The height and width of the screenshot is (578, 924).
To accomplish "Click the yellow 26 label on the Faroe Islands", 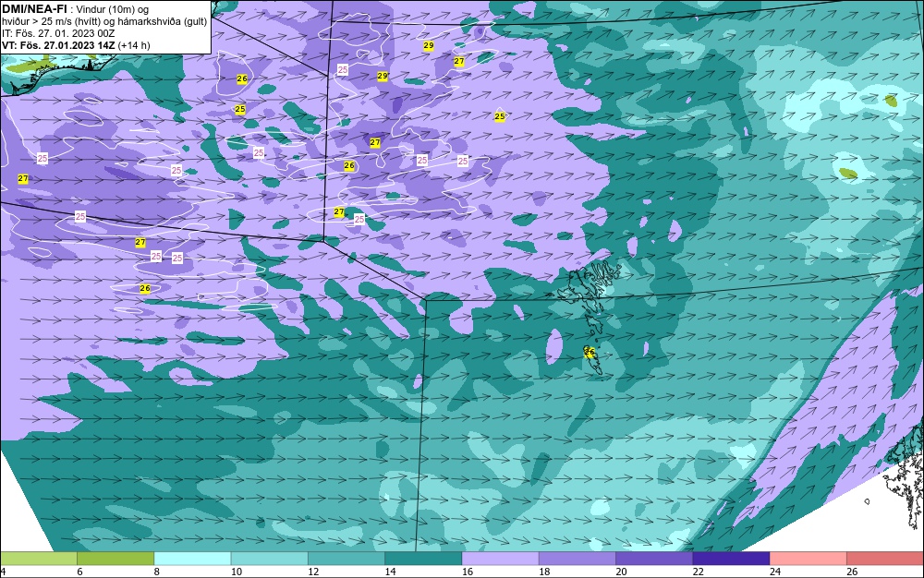I will tap(590, 352).
